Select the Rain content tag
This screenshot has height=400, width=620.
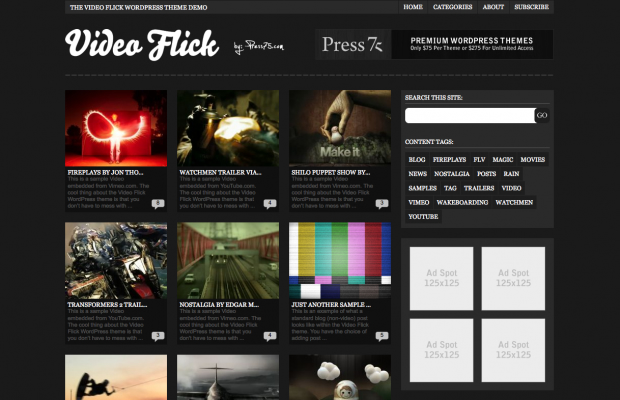tap(511, 174)
